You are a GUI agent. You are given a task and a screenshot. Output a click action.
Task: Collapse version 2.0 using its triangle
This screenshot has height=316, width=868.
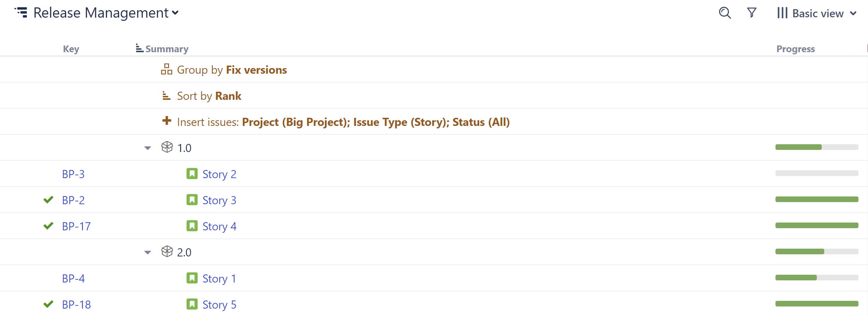147,252
